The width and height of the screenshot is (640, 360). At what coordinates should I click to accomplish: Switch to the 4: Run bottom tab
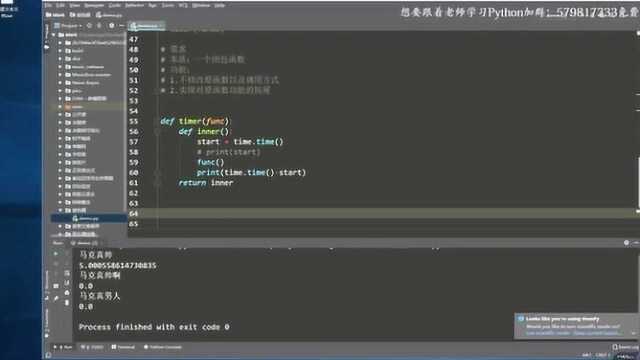pos(62,347)
